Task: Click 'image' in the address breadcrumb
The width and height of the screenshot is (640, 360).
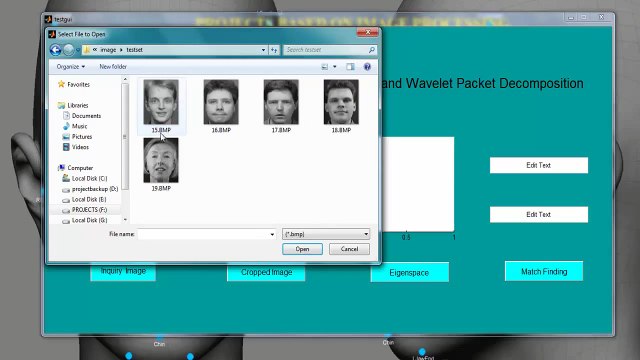Action: 108,50
